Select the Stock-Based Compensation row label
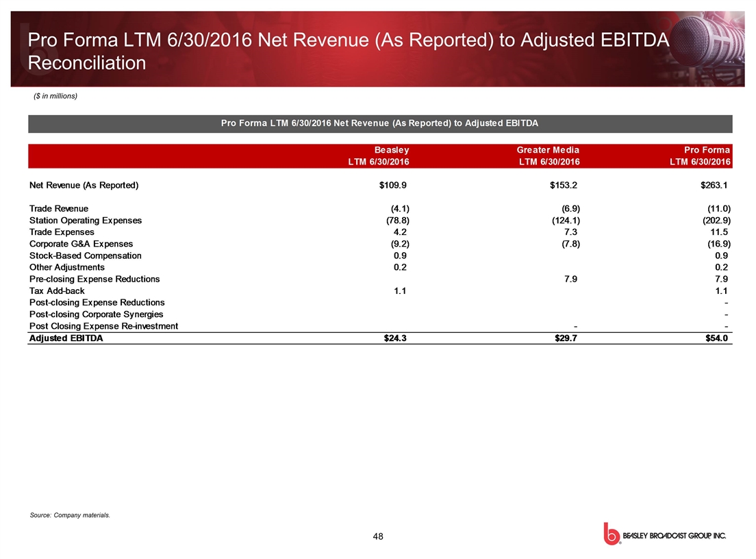This screenshot has height=559, width=756. coord(85,256)
